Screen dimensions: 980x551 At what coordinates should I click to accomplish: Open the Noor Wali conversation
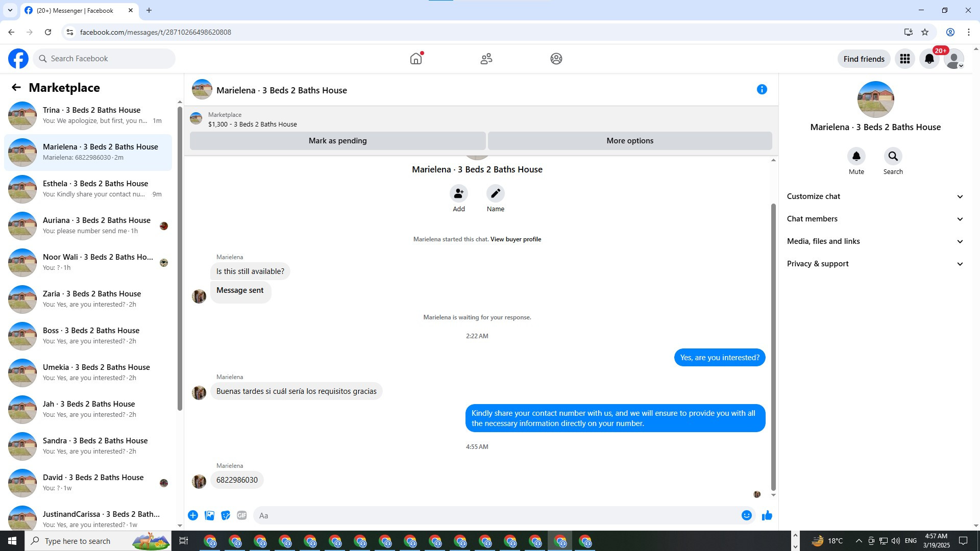coord(88,263)
